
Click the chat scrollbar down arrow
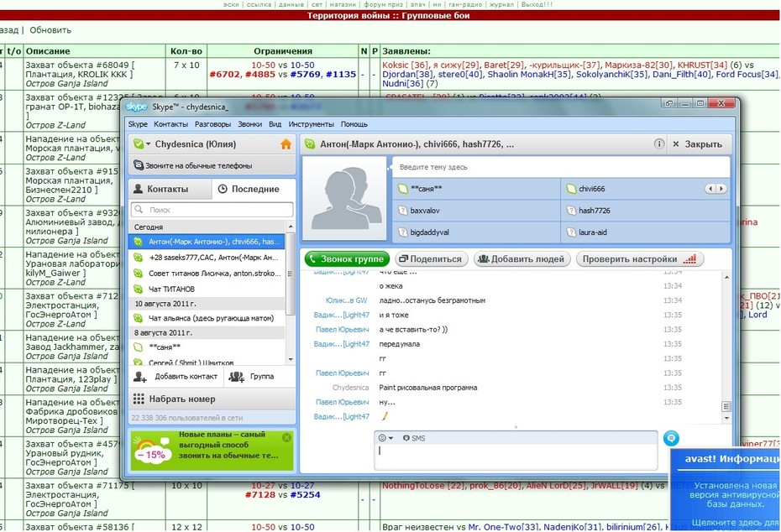pos(726,418)
